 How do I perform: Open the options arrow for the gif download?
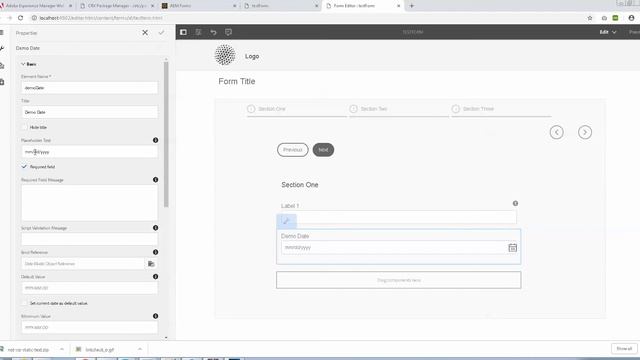[x=140, y=349]
